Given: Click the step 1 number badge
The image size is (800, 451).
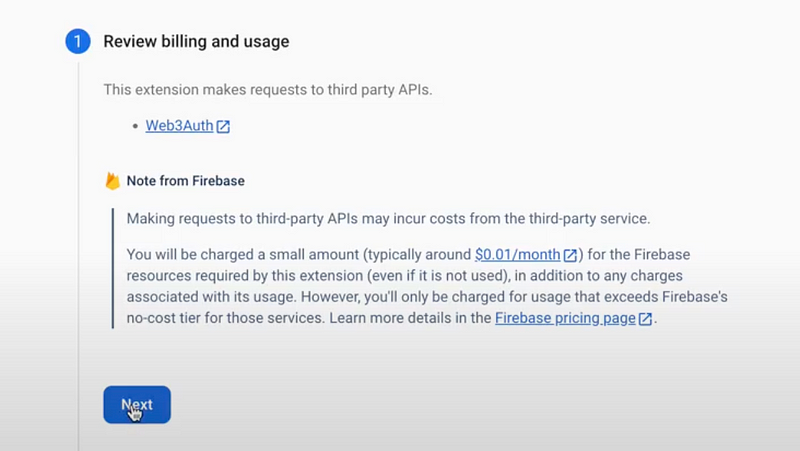Looking at the screenshot, I should pos(78,41).
